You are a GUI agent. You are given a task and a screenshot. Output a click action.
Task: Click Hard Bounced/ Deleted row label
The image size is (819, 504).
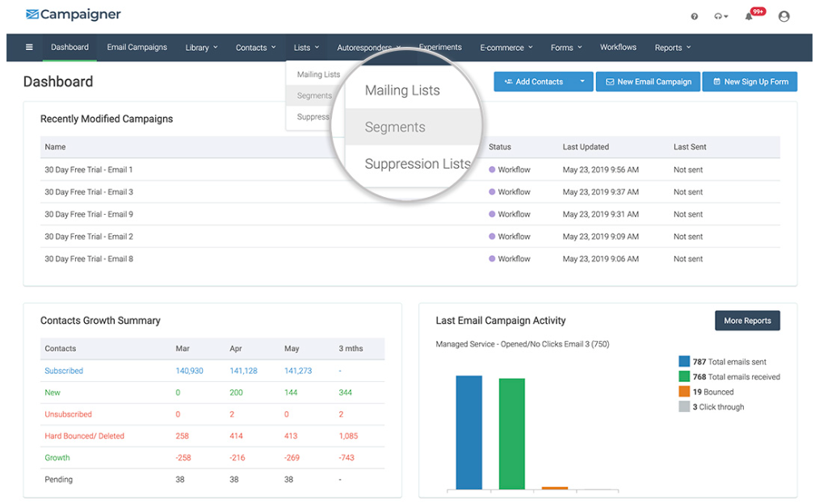(85, 436)
